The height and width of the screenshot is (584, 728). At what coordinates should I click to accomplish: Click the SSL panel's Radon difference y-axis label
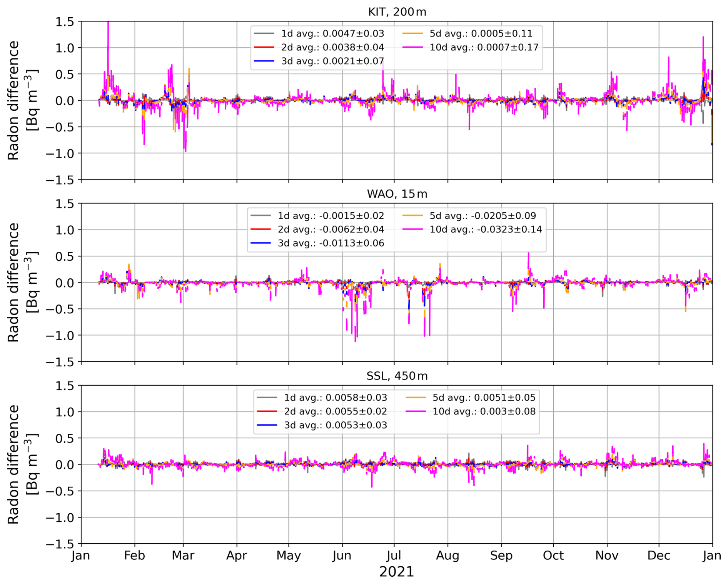tap(22, 464)
